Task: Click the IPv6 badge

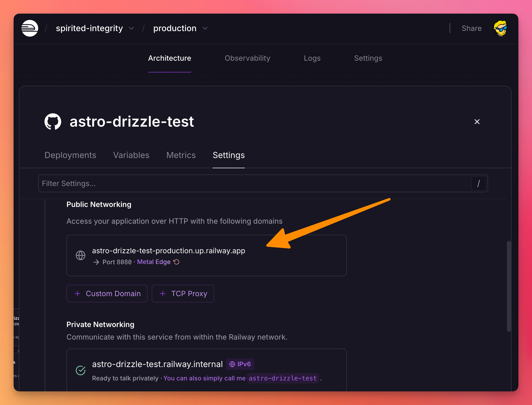Action: pos(240,364)
